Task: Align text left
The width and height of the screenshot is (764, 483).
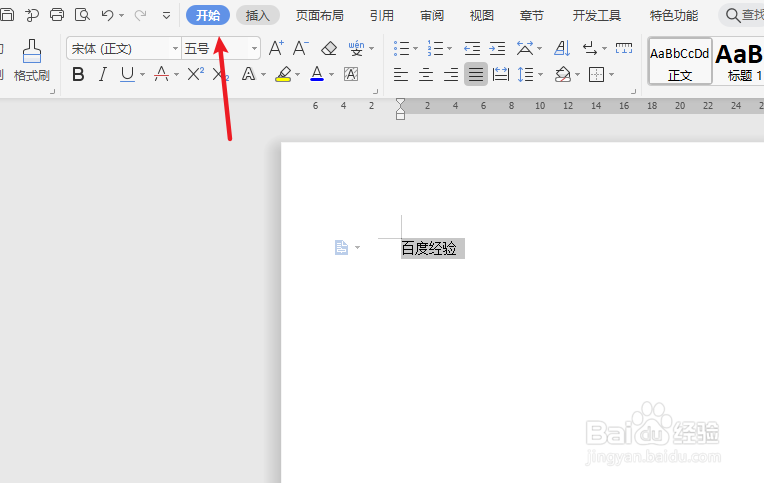Action: coord(401,75)
